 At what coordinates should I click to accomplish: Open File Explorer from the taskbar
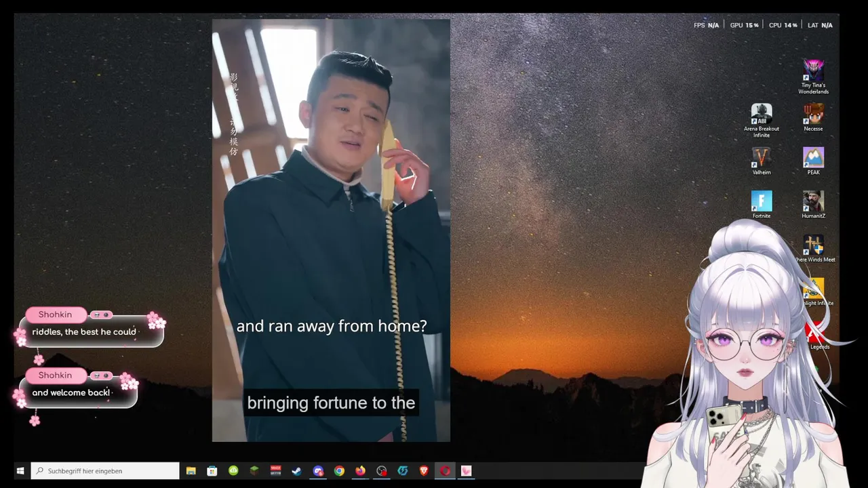tap(191, 471)
